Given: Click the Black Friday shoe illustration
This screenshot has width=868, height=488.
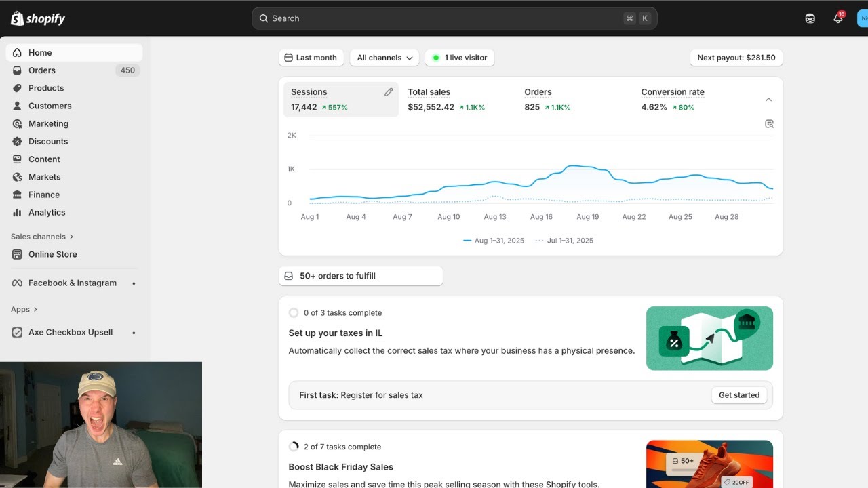Looking at the screenshot, I should pos(709,464).
